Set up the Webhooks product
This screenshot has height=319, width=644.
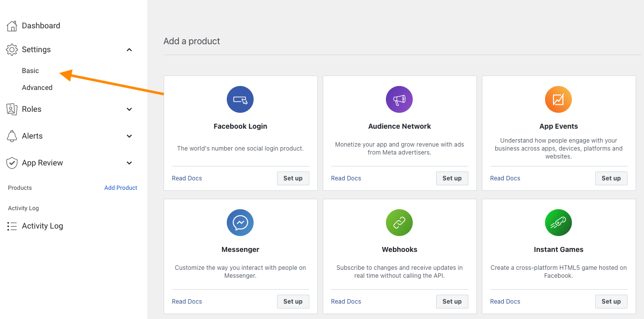pos(452,302)
